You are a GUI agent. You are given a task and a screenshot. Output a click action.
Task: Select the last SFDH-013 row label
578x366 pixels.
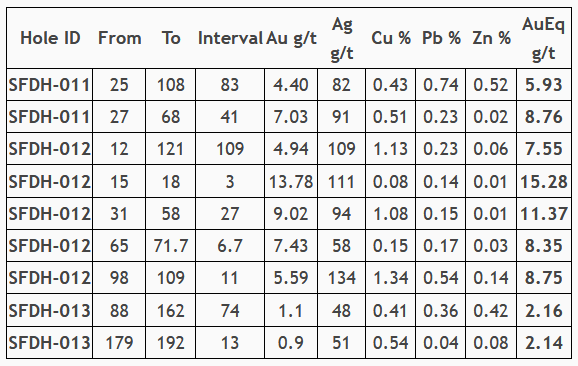pos(50,342)
